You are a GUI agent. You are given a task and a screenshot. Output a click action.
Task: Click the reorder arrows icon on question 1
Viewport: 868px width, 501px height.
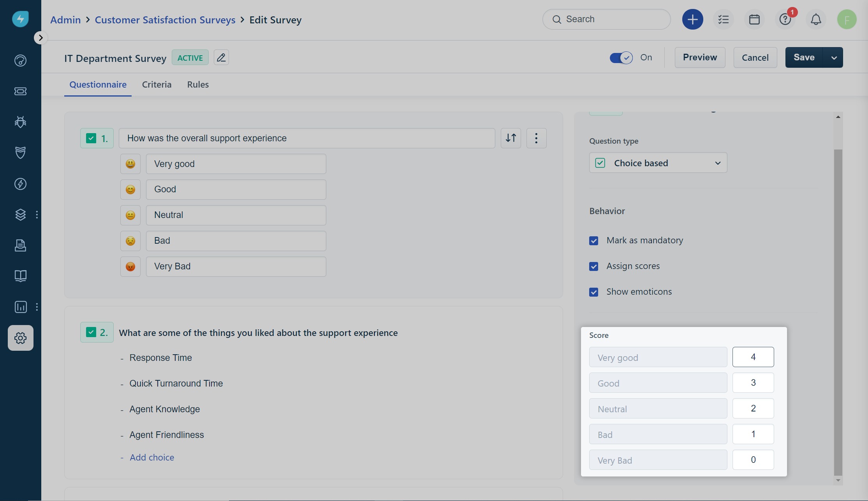(x=511, y=138)
